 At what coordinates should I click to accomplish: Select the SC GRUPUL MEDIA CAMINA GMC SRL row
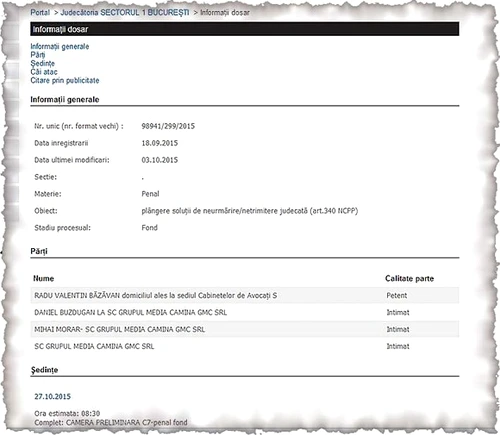(245, 346)
